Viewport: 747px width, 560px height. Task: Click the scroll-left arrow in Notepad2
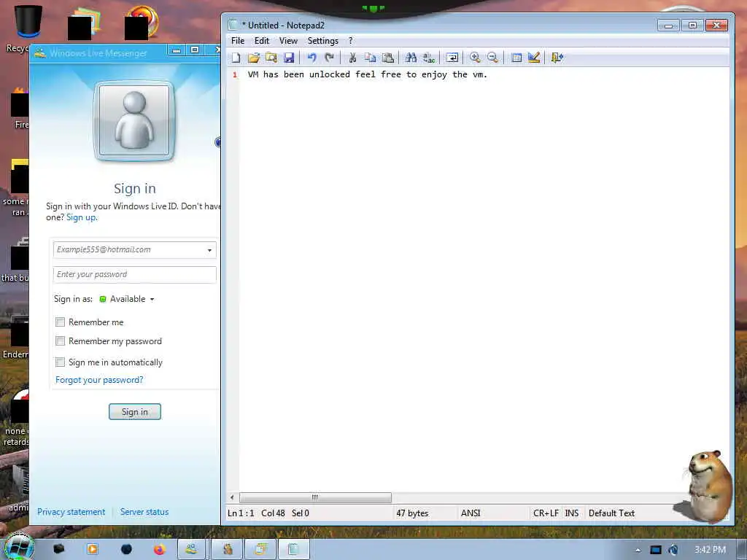tap(232, 497)
